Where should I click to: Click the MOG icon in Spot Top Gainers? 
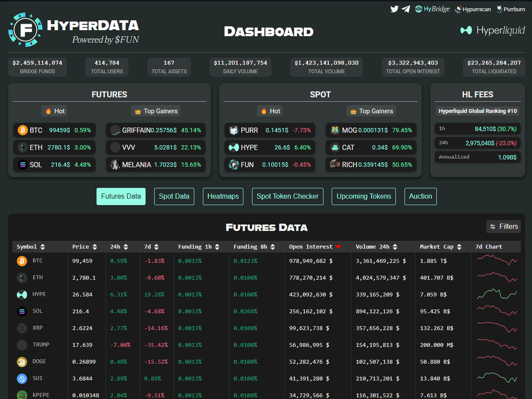click(x=335, y=130)
